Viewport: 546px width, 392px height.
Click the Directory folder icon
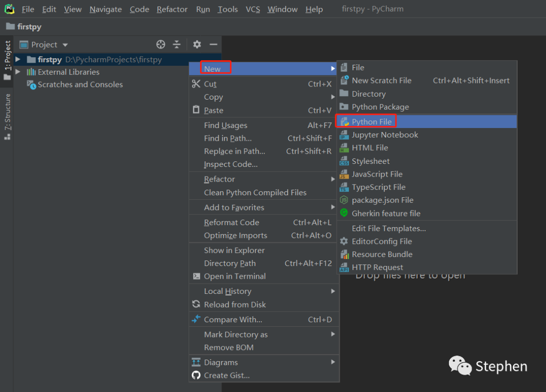tap(344, 93)
